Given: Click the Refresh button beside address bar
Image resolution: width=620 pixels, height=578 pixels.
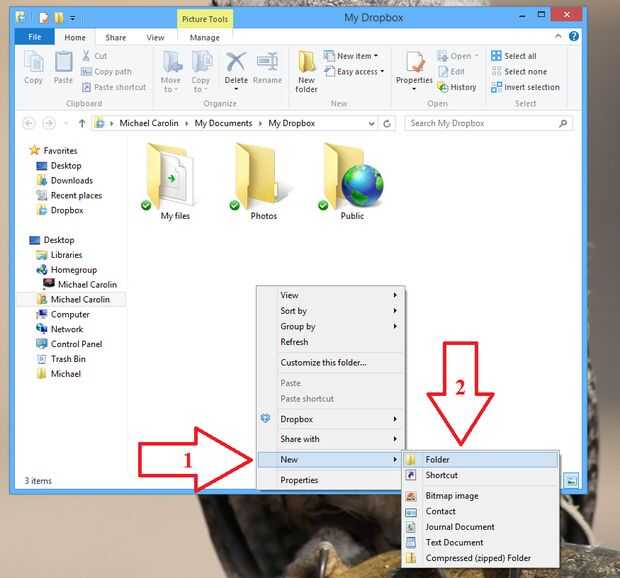Looking at the screenshot, I should tap(387, 124).
